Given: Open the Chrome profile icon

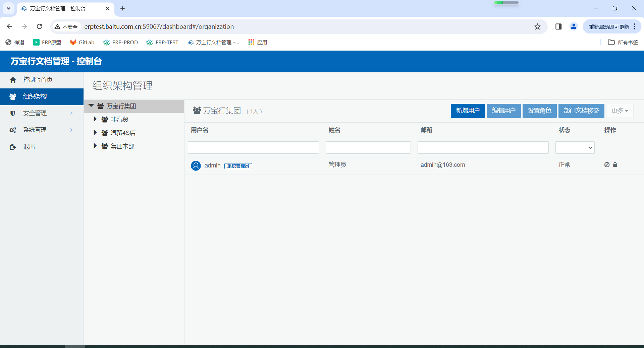Looking at the screenshot, I should pos(574,26).
